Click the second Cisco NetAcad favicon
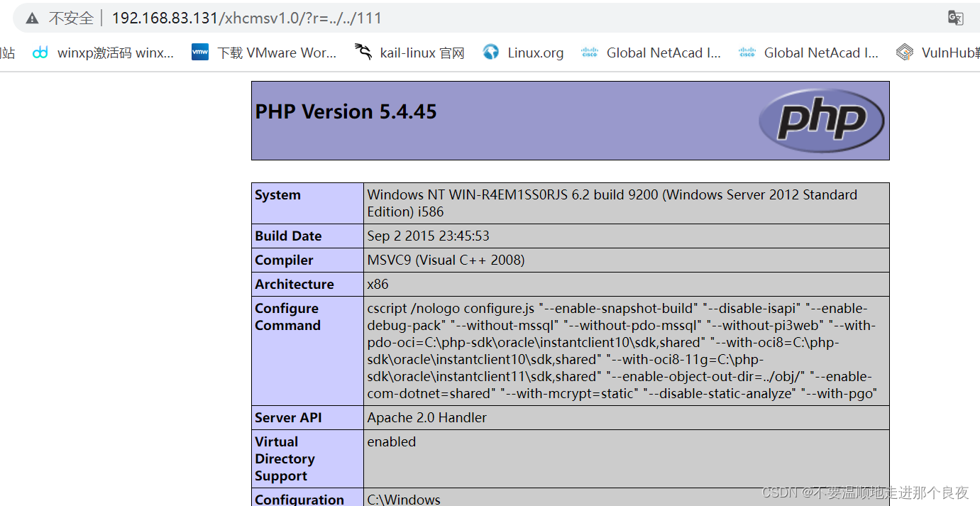The height and width of the screenshot is (506, 980). pos(747,53)
